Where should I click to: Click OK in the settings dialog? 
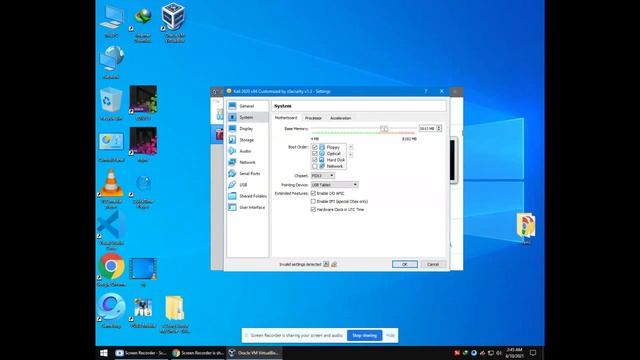point(404,264)
